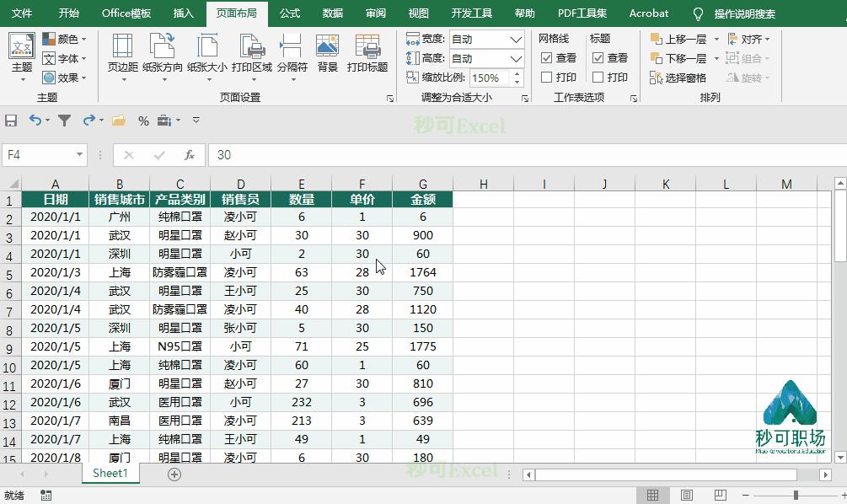The width and height of the screenshot is (847, 504).
Task: Click the 选择窗格 (Selection Pane) button
Action: point(684,78)
